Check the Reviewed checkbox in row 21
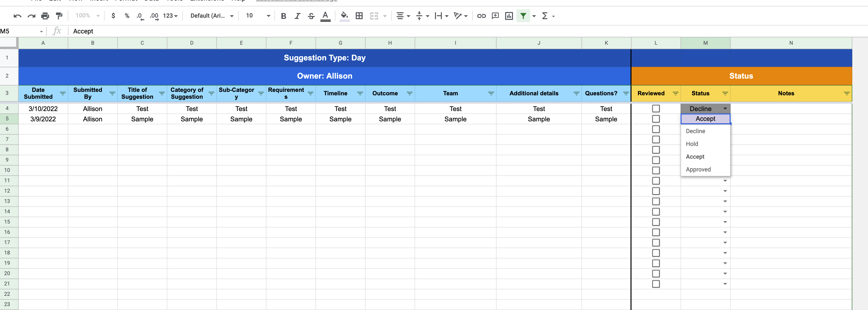868x310 pixels. tap(656, 284)
